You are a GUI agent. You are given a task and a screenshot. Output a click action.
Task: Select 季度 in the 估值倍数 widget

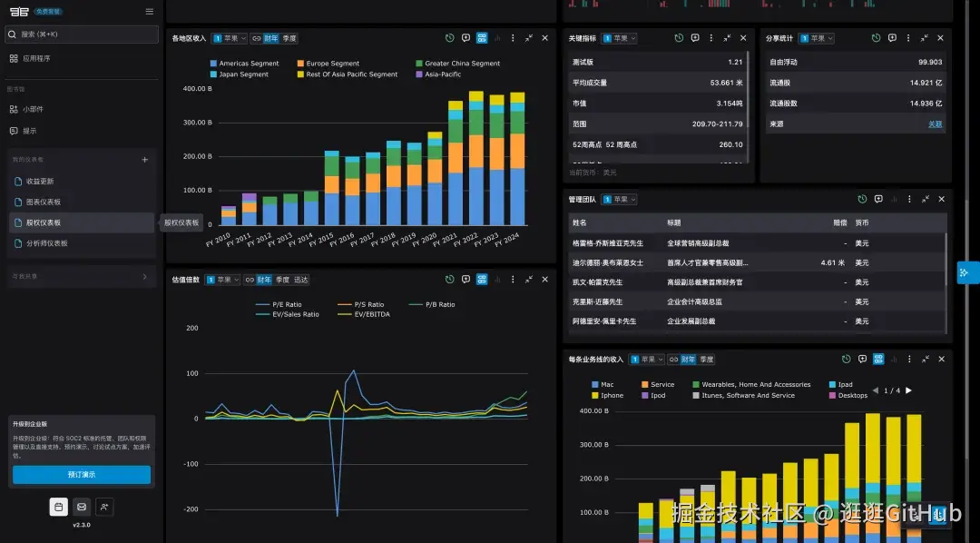[282, 280]
